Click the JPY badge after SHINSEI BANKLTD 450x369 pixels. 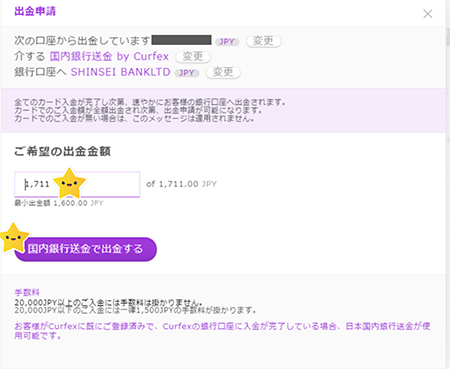[x=187, y=73]
